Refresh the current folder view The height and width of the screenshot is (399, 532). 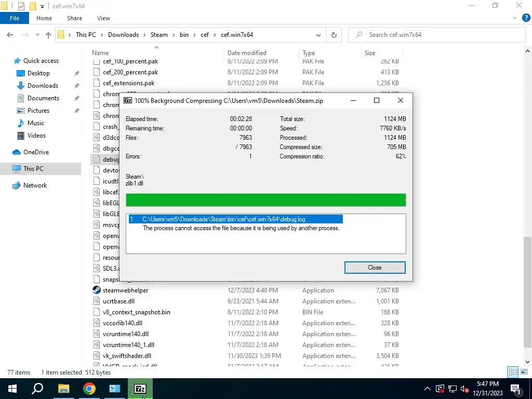tap(334, 35)
